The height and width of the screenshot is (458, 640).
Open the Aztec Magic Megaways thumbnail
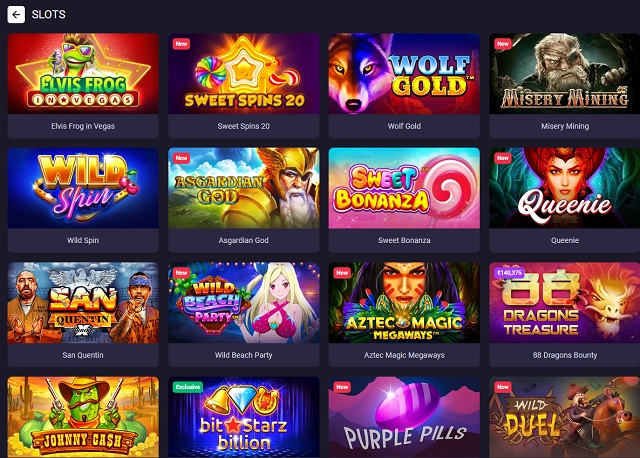coord(404,302)
